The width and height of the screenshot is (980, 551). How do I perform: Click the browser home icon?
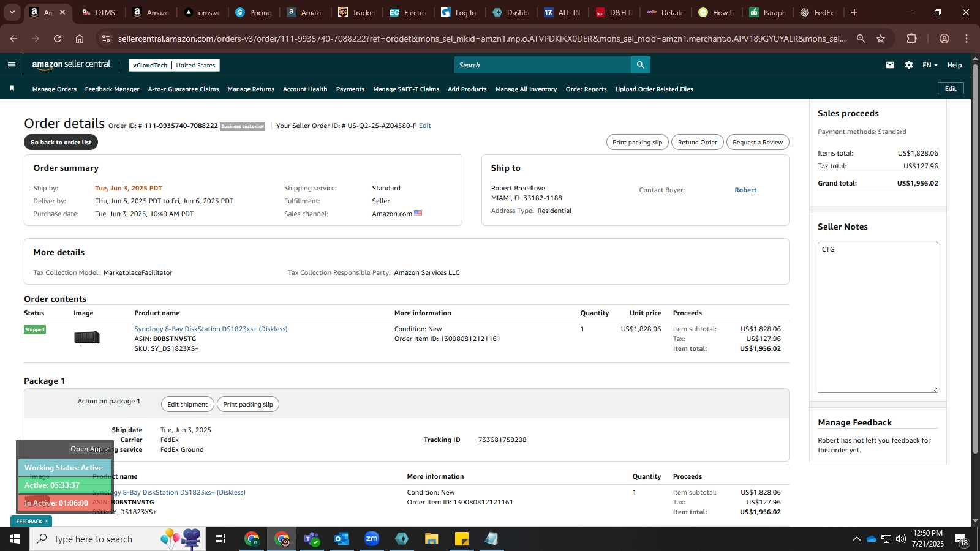(80, 39)
